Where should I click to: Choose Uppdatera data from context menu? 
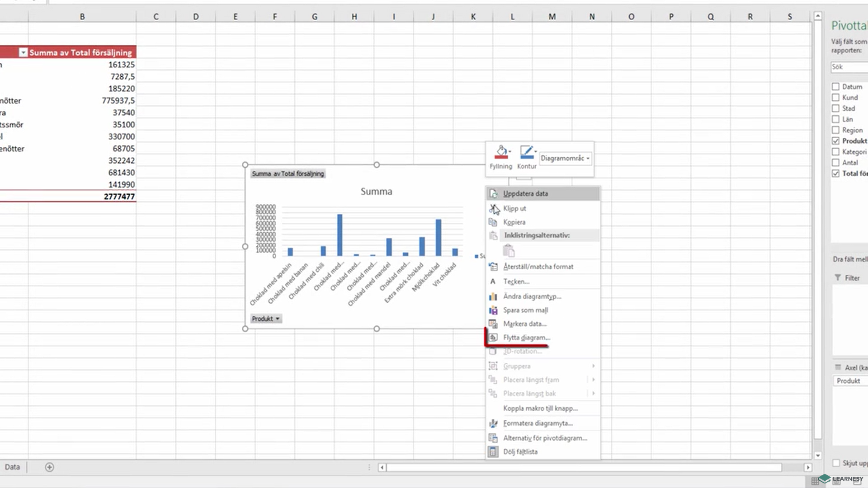[x=543, y=194]
